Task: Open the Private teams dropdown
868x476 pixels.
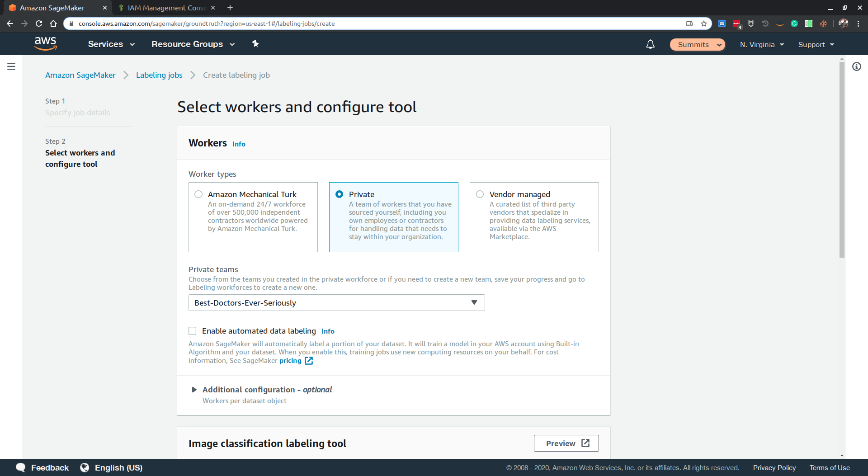Action: (x=336, y=303)
